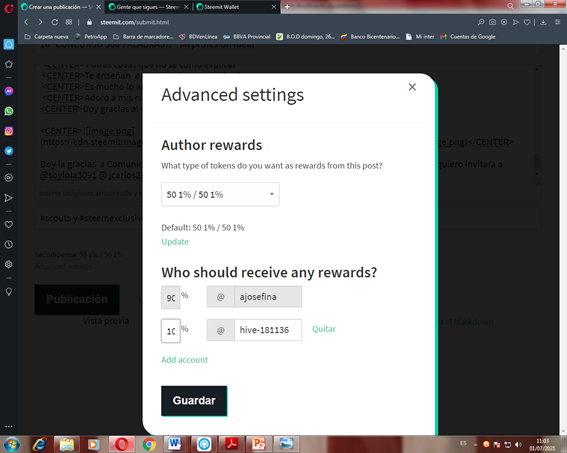Go forward to the next page
This screenshot has height=453, width=567.
(x=40, y=22)
